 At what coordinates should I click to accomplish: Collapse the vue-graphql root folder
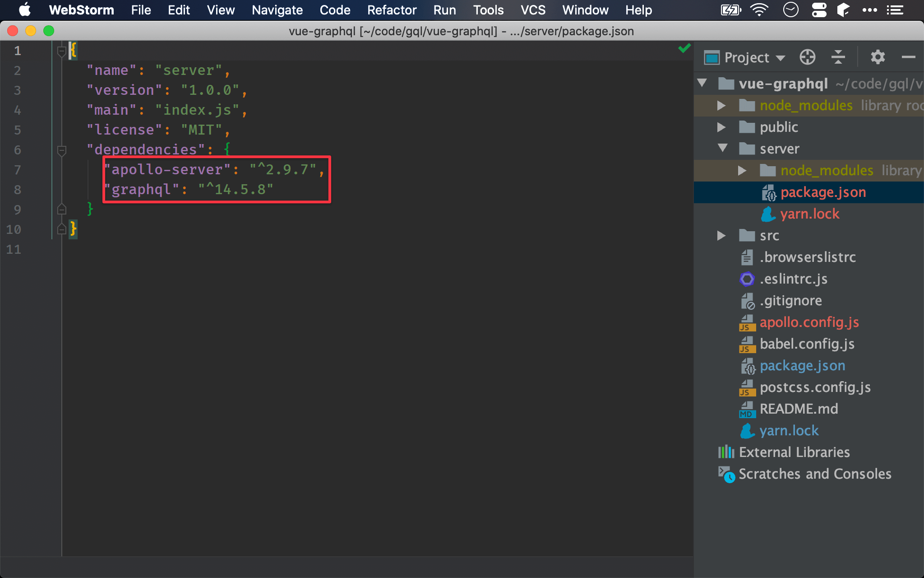702,83
